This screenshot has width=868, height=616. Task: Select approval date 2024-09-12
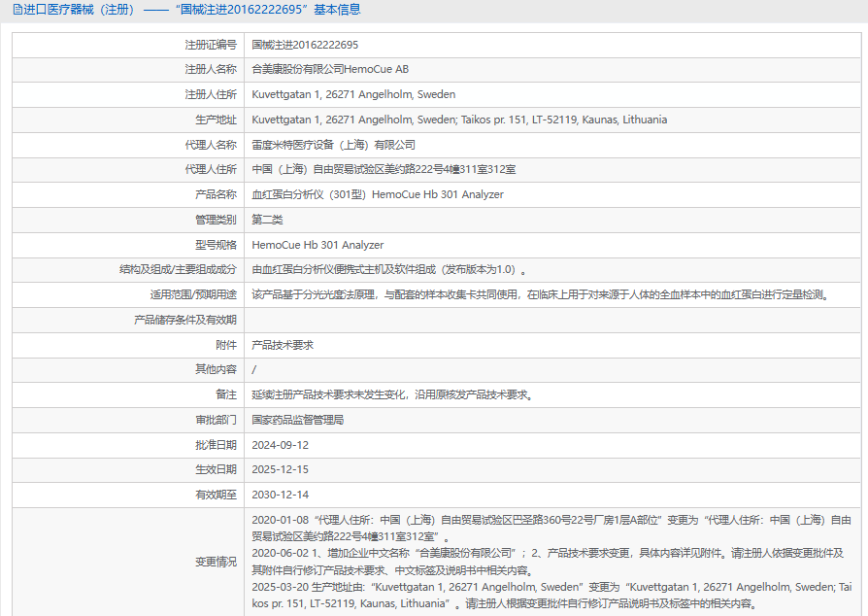280,445
